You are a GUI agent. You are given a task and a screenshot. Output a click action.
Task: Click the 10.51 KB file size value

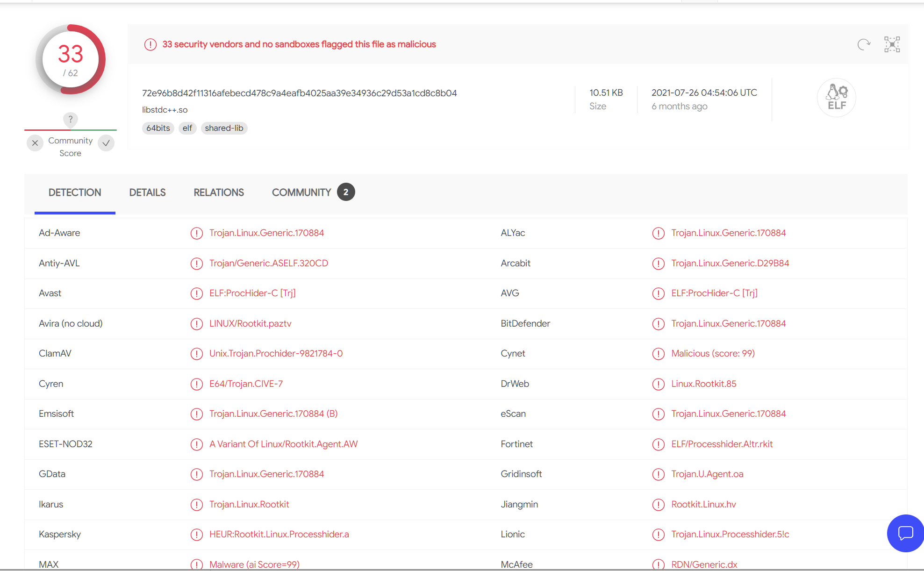pyautogui.click(x=606, y=93)
